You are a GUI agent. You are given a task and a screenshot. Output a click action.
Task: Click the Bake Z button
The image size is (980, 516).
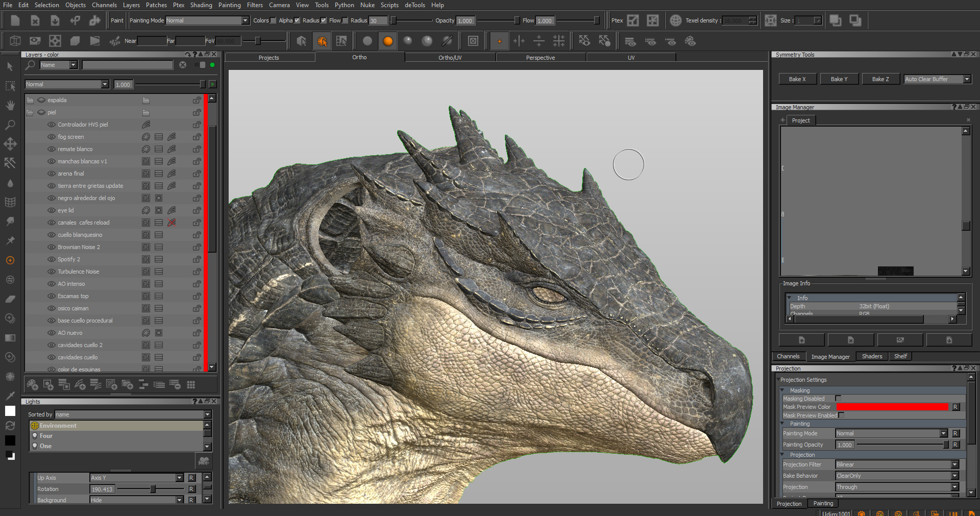[x=880, y=79]
